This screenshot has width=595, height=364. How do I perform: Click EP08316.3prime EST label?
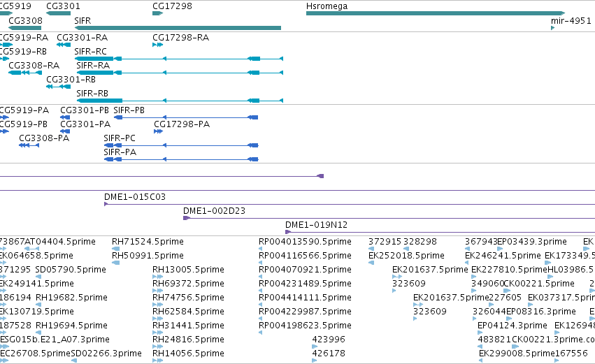(x=541, y=312)
